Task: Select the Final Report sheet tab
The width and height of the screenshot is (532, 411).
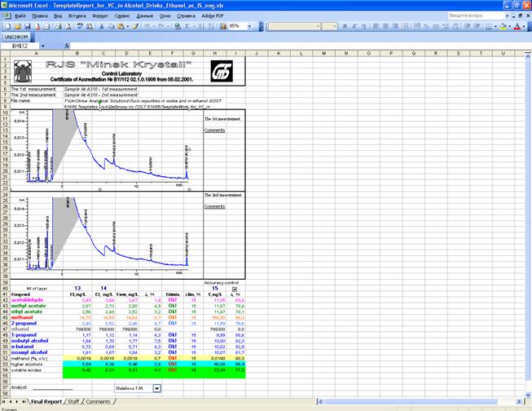Action: [46, 401]
